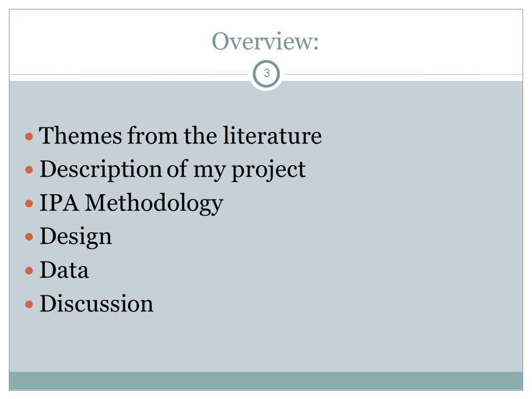Click the Design bullet text
Screen dimensions: 532x399
(76, 237)
